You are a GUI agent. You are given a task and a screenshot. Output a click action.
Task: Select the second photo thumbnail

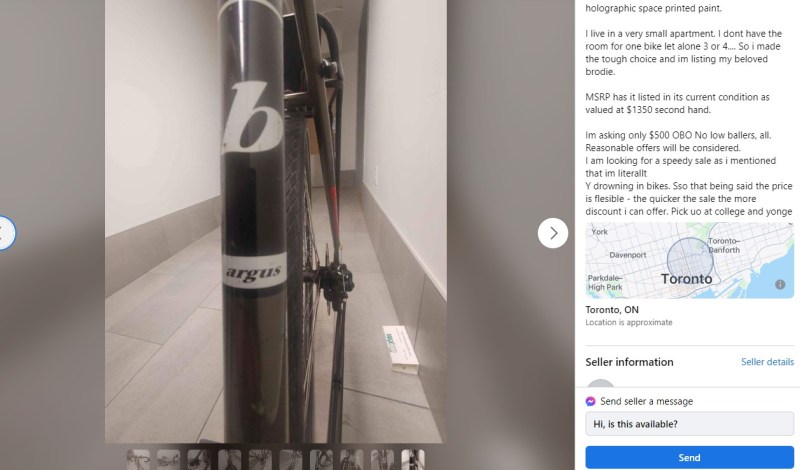pos(169,459)
